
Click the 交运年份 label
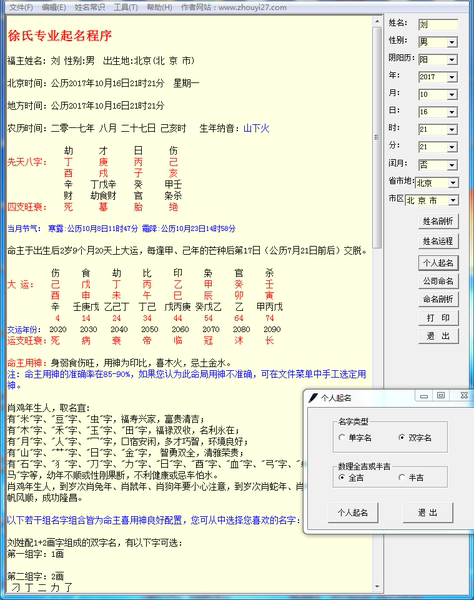coord(26,329)
